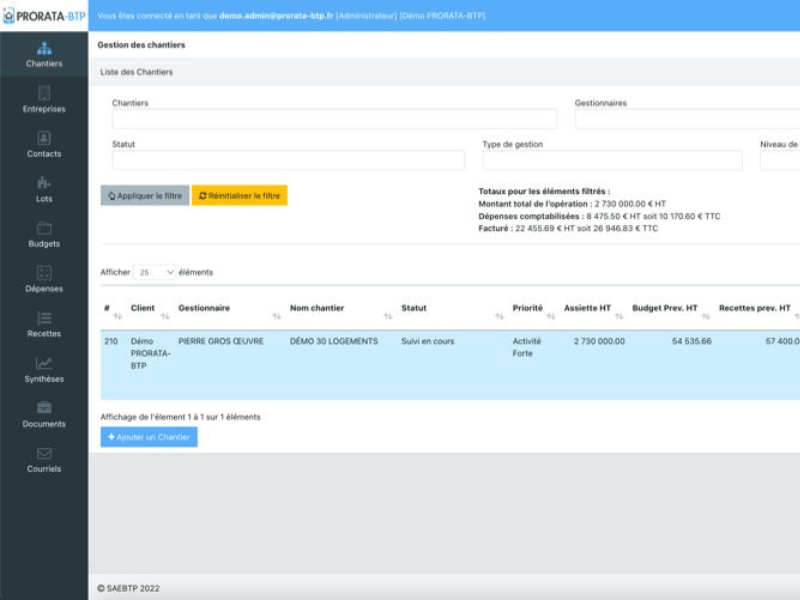800x600 pixels.
Task: View Synthèses chart icon
Action: pos(44,363)
